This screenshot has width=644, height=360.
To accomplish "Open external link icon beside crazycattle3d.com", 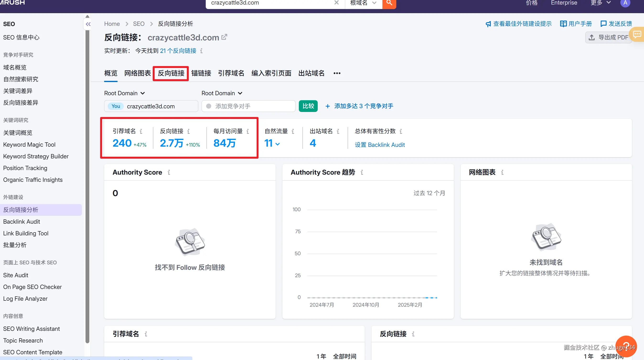I will point(224,37).
